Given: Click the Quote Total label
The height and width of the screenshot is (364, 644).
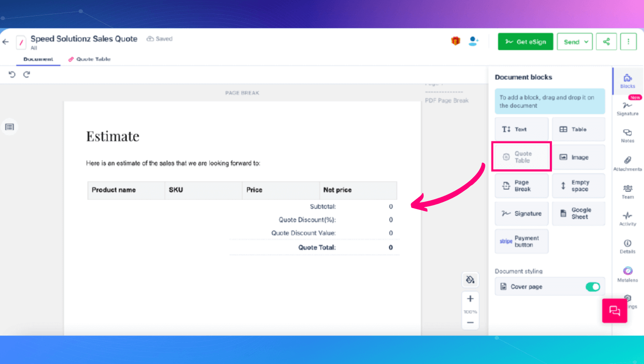Looking at the screenshot, I should tap(317, 247).
